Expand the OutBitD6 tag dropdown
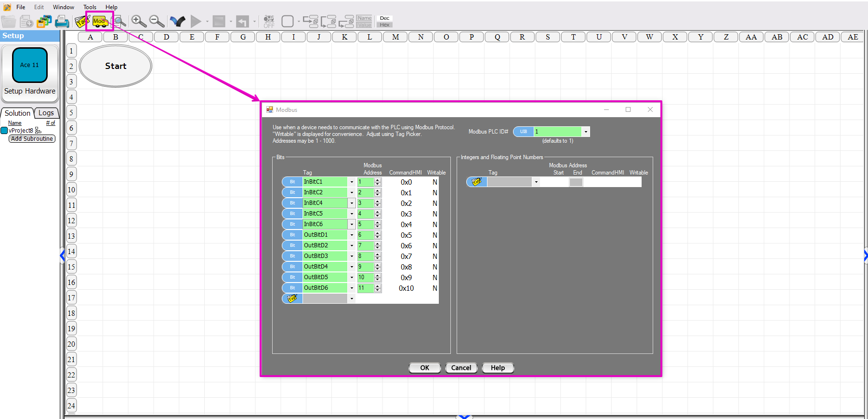Screen dimensions: 868x419 [352, 288]
